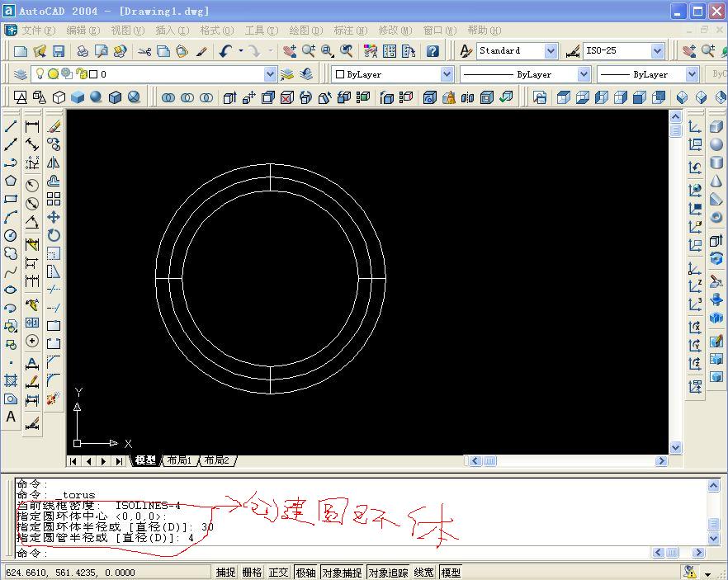Open an existing drawing file

point(40,50)
